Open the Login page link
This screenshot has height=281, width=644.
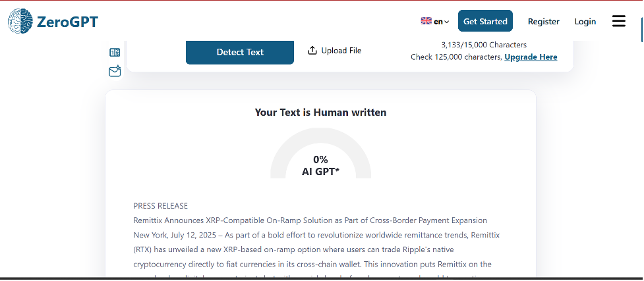pyautogui.click(x=585, y=22)
